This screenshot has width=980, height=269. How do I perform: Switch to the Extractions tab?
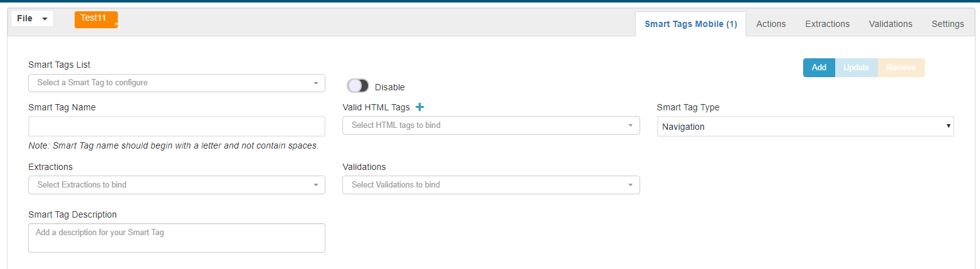coord(828,24)
